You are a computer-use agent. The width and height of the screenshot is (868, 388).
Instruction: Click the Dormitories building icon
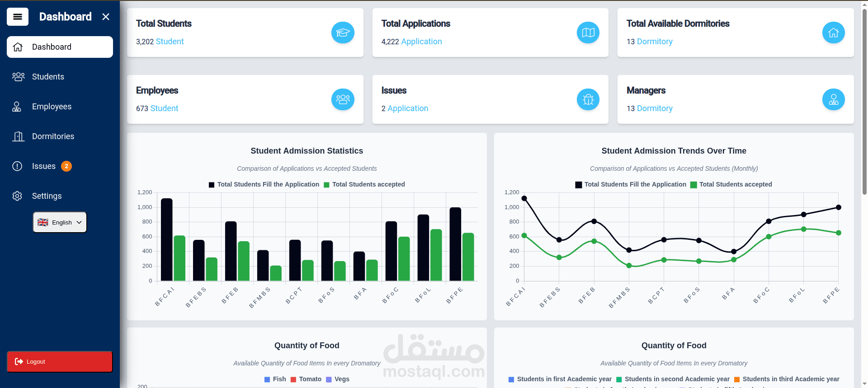coord(18,136)
